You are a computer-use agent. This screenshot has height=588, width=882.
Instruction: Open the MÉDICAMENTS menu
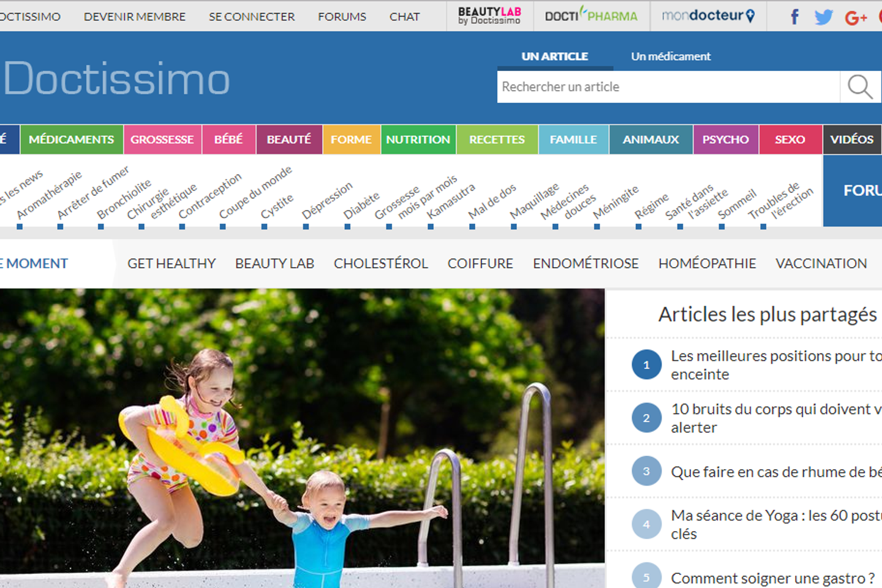pos(71,139)
